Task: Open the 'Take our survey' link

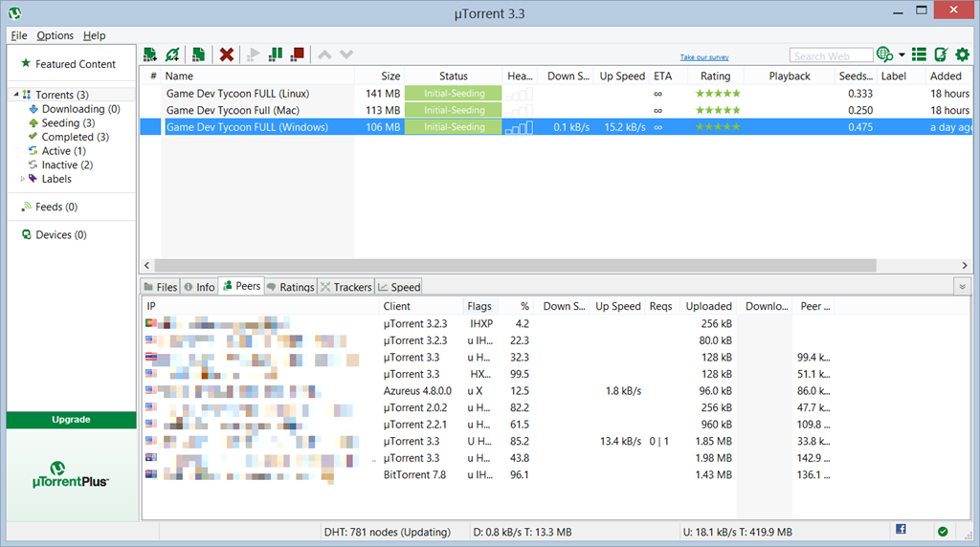Action: [x=704, y=57]
